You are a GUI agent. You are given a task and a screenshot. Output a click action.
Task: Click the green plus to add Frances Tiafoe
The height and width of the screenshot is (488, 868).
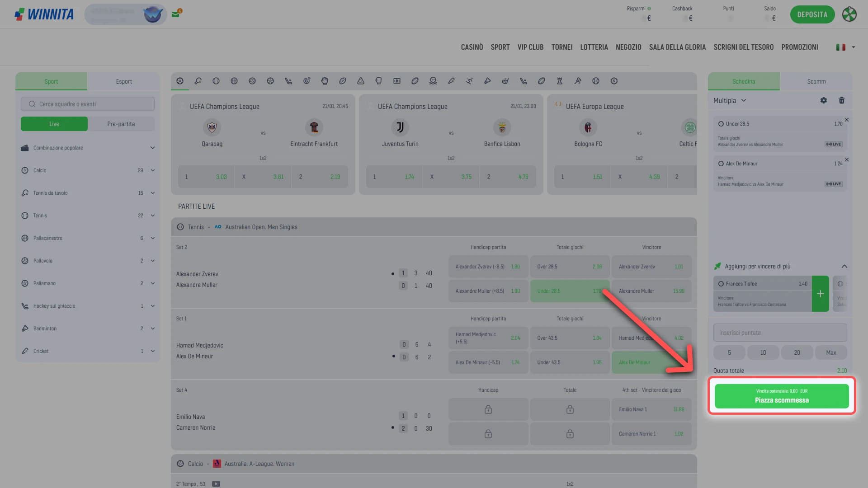pyautogui.click(x=820, y=294)
